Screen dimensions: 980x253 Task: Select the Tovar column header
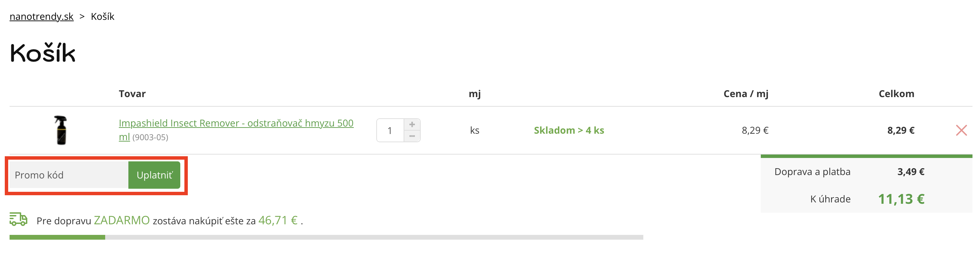pyautogui.click(x=132, y=94)
